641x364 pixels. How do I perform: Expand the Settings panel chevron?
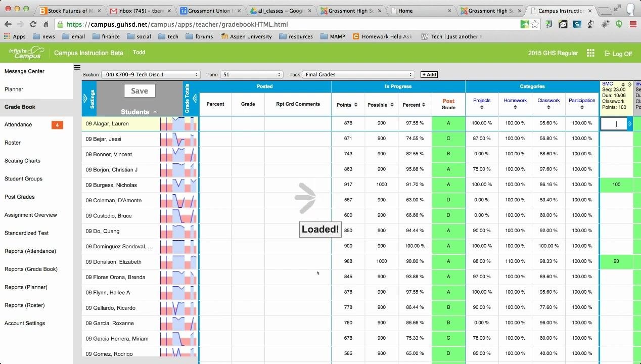click(85, 99)
